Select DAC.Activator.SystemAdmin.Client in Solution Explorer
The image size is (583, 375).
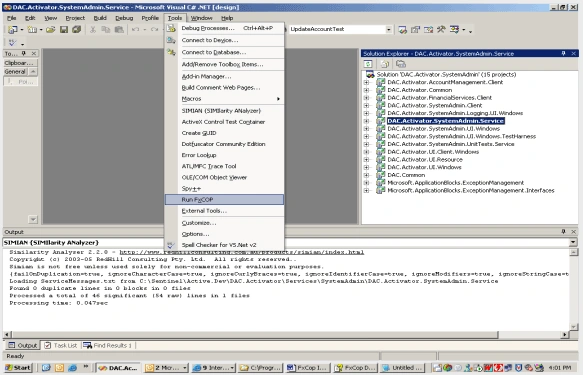(435, 106)
